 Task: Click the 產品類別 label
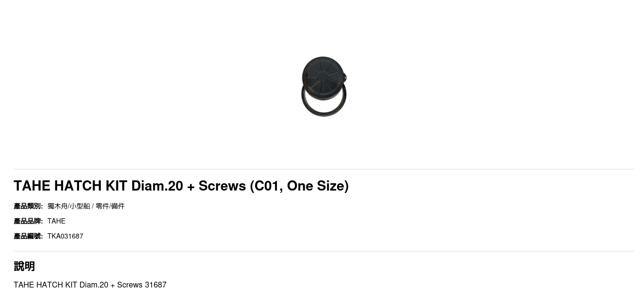28,206
